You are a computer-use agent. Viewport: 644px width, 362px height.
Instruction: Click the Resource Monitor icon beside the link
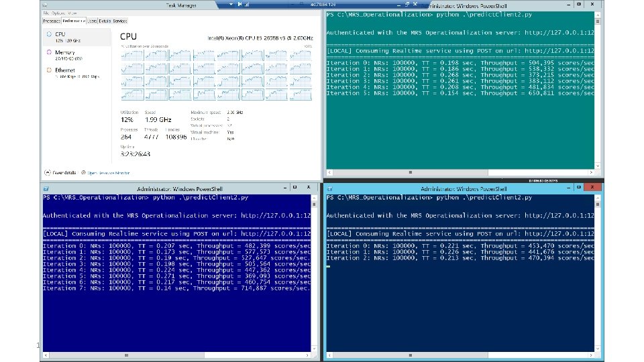tap(83, 173)
